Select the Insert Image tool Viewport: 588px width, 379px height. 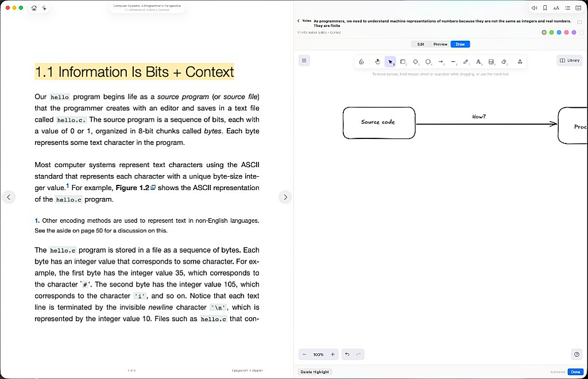pos(491,62)
